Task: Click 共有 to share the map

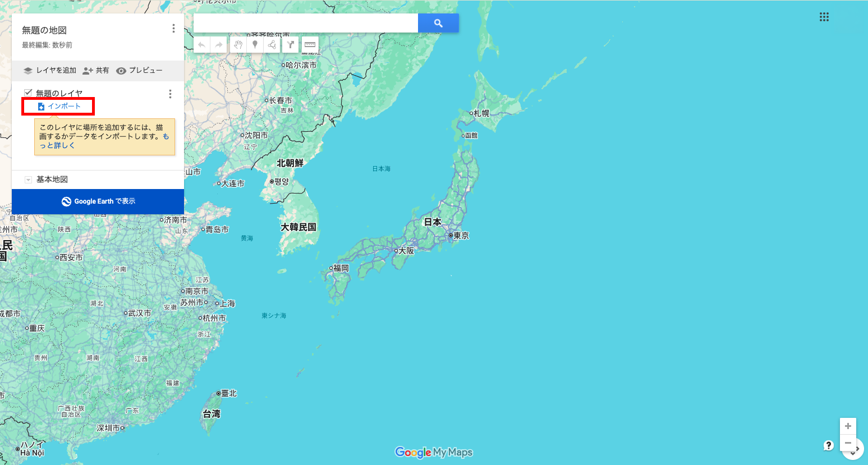Action: 96,71
